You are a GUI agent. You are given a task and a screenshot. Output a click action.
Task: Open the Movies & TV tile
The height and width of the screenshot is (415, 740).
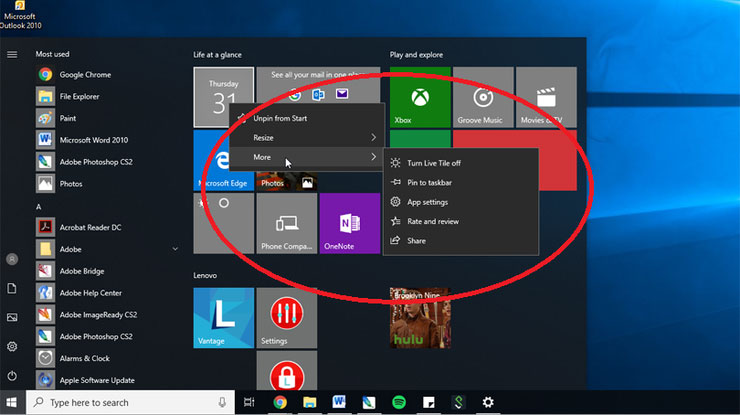[x=546, y=97]
